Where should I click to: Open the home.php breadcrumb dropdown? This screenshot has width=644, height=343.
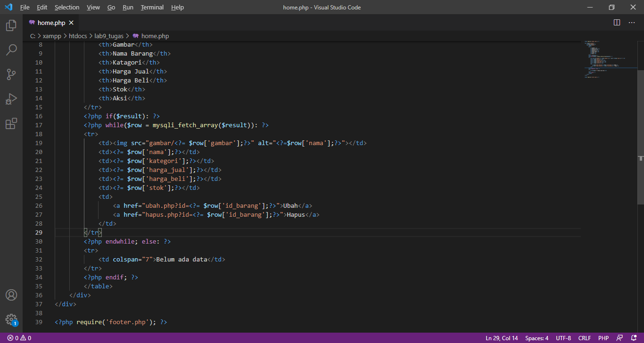coord(156,36)
